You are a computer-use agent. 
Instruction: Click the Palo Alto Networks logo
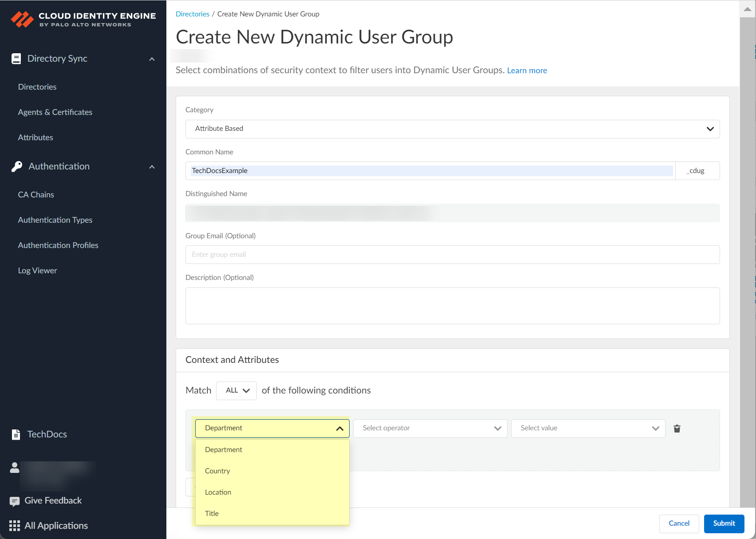point(22,20)
